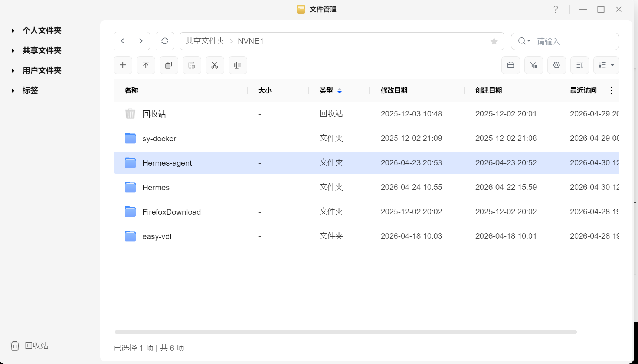Maximize the 文件管理 window

[x=601, y=9]
